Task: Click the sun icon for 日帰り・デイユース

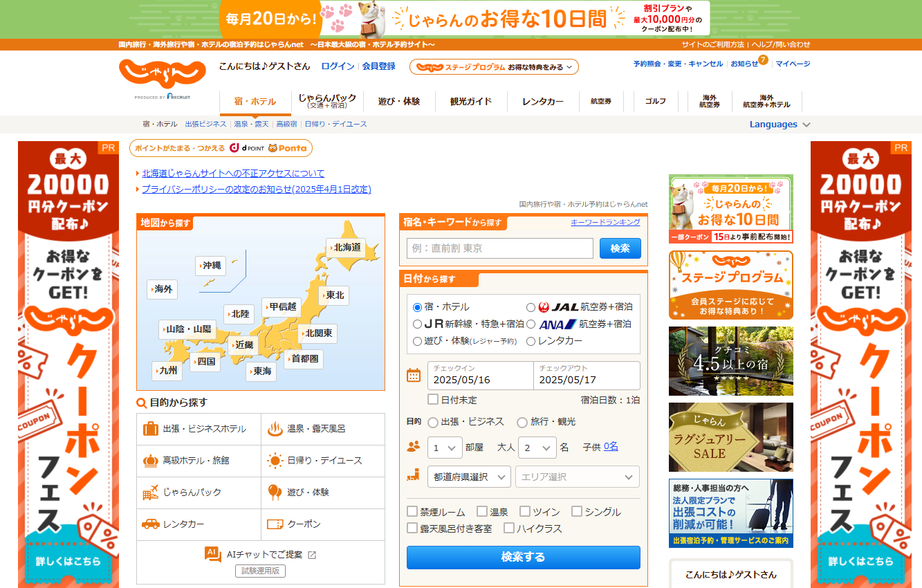Action: tap(275, 461)
